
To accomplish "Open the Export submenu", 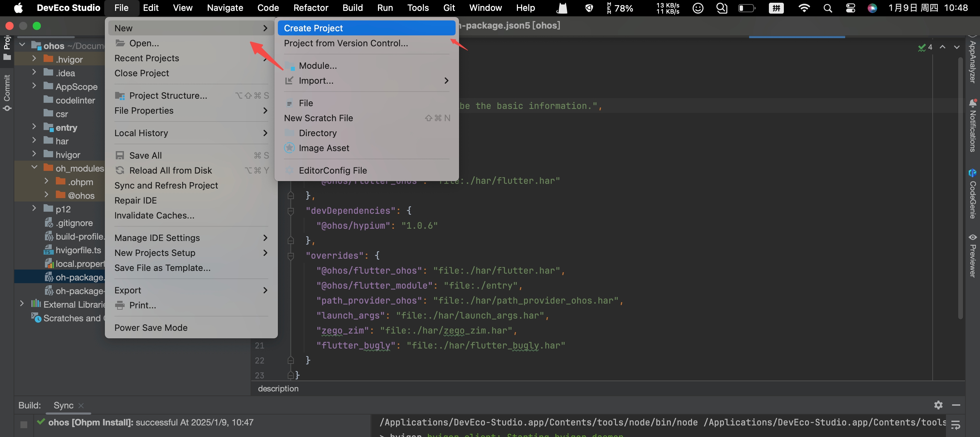I will pyautogui.click(x=191, y=290).
